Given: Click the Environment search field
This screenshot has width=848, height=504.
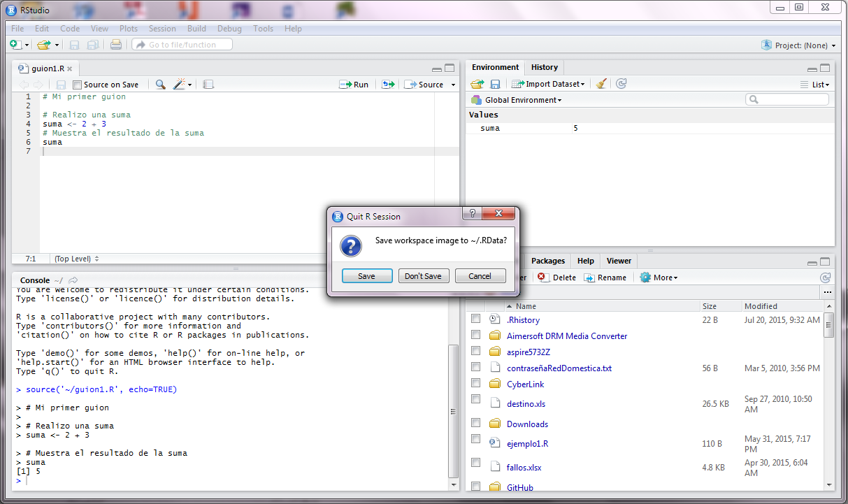Looking at the screenshot, I should click(787, 99).
